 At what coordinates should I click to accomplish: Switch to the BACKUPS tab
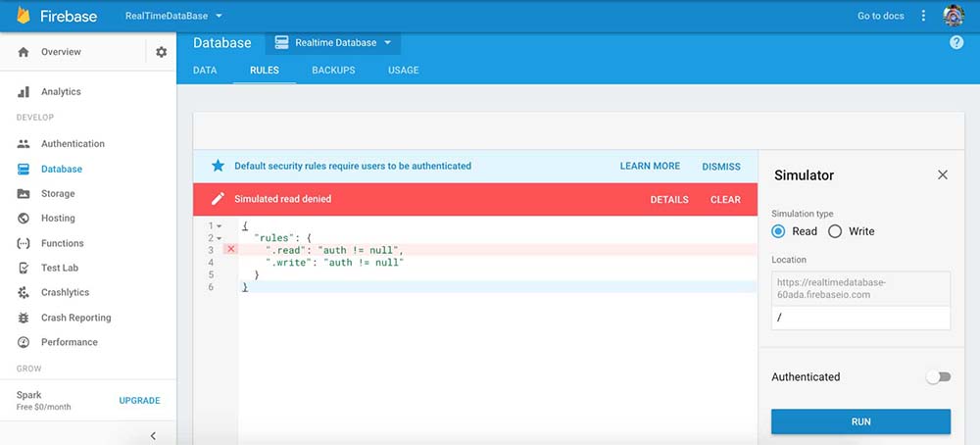click(333, 71)
